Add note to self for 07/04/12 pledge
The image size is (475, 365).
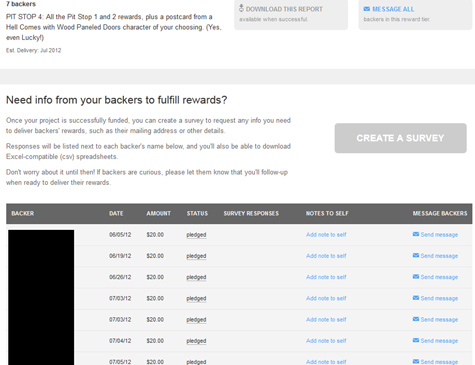tap(326, 341)
